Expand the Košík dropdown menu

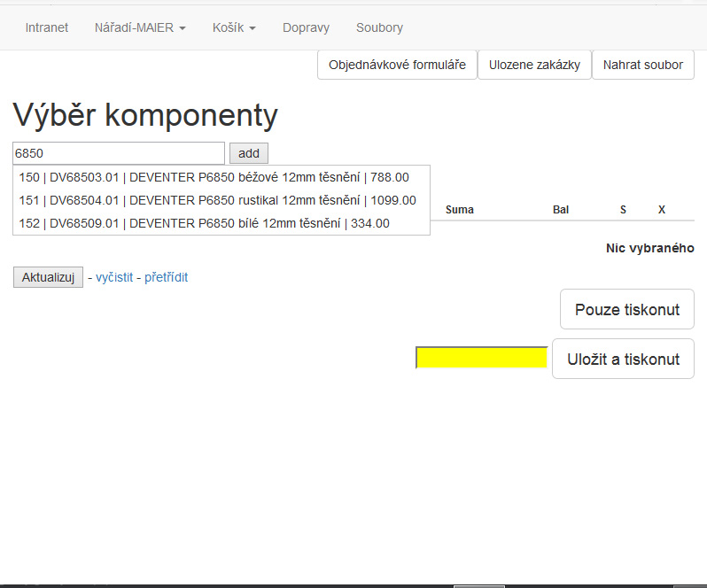[x=234, y=27]
